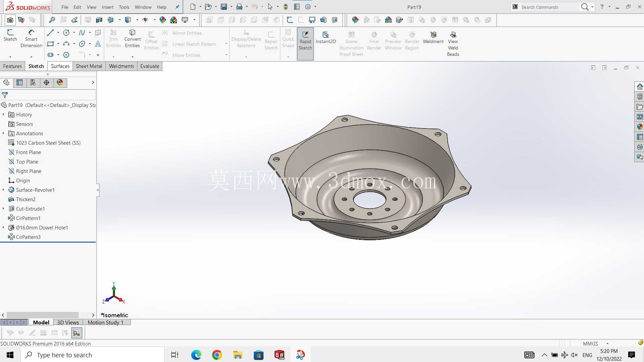
Task: Select Thicken2 in the feature tree
Action: pyautogui.click(x=26, y=200)
